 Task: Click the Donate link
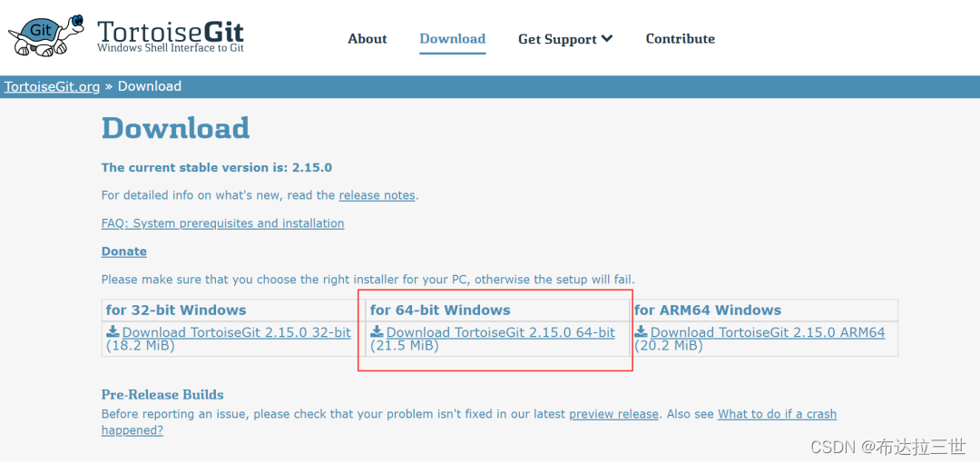tap(123, 252)
